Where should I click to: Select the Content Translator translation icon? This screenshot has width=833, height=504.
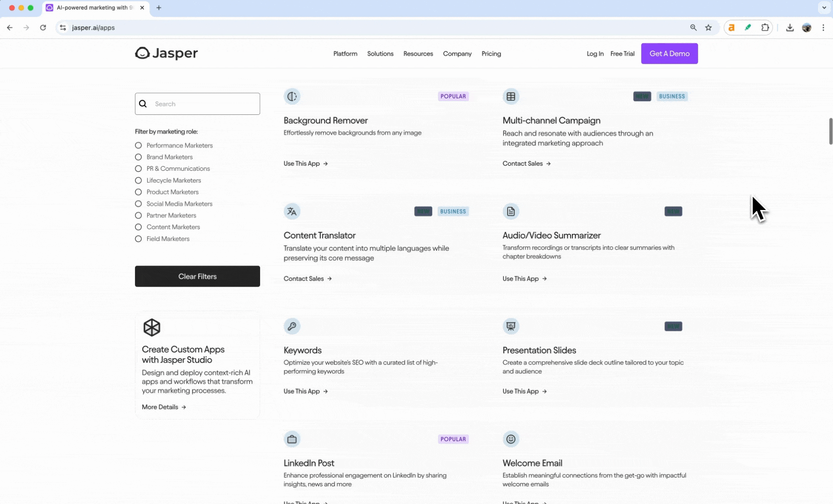click(292, 211)
